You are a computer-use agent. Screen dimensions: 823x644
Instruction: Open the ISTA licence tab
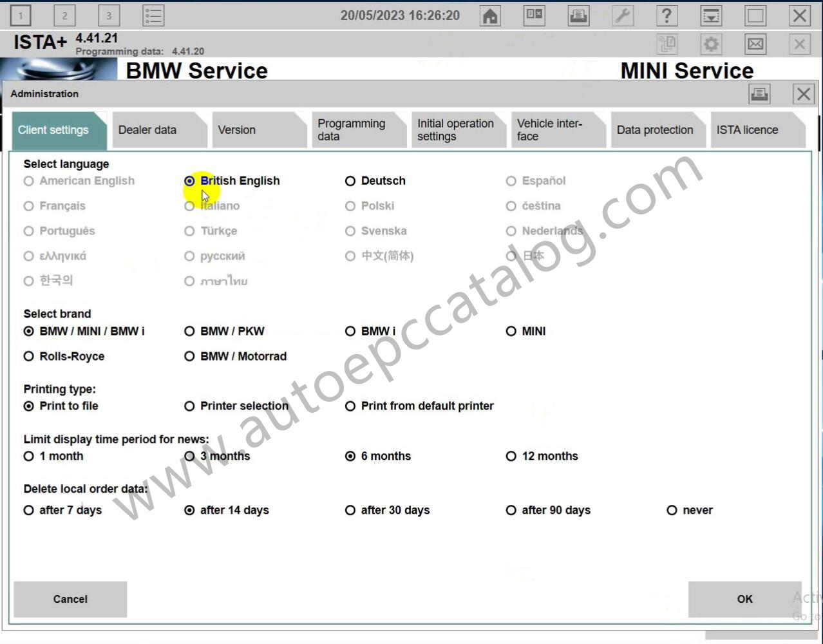pos(757,130)
